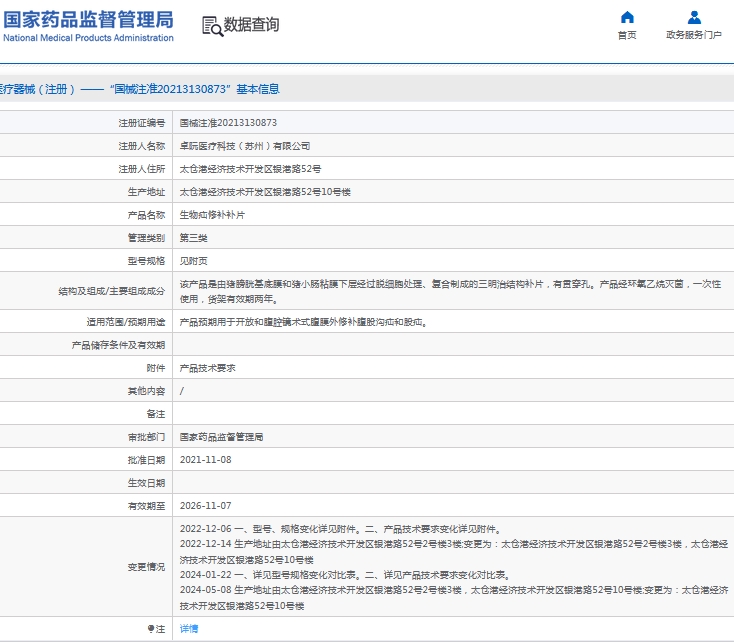Screen dimensions: 734x643
Task: Click the 适用范围/预期用途 label
Action: 126,322
